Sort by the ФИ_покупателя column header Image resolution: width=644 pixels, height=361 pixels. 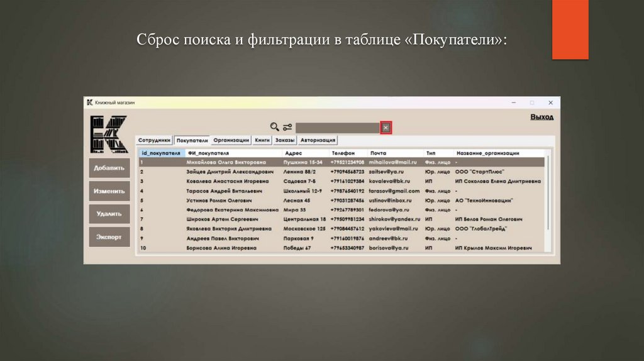coord(208,153)
